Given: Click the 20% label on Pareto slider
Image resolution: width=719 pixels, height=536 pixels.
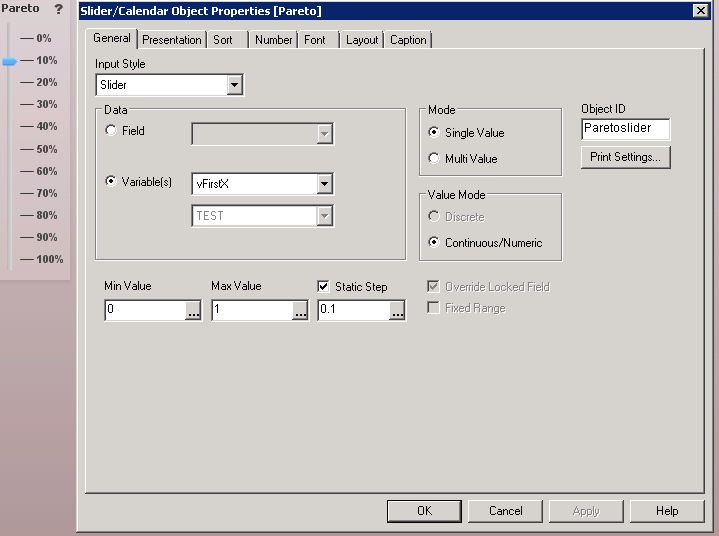Looking at the screenshot, I should [x=47, y=82].
